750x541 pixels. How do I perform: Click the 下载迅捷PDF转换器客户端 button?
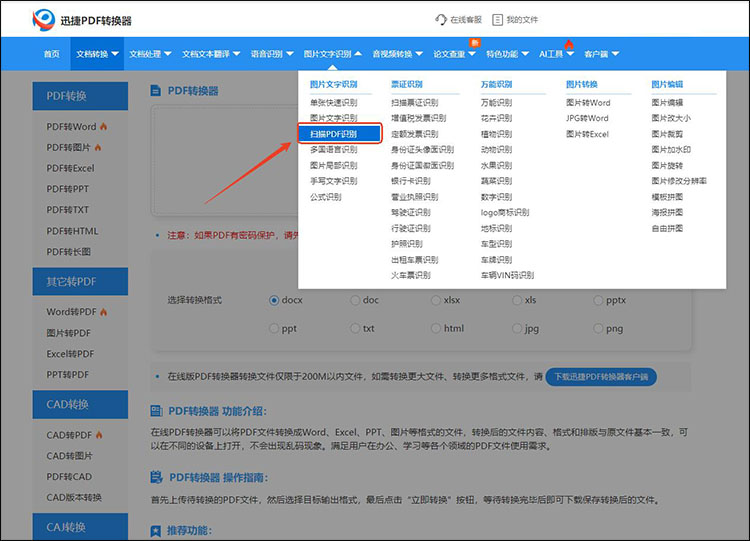(601, 377)
